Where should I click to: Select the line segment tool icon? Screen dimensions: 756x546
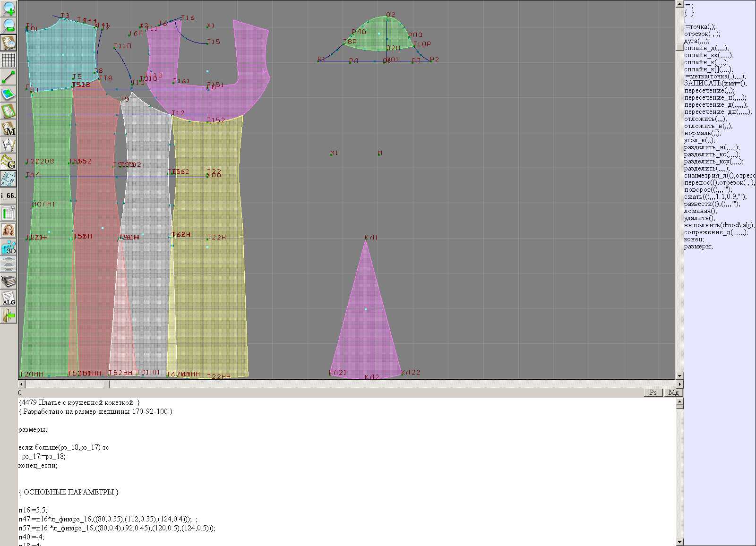(x=9, y=77)
